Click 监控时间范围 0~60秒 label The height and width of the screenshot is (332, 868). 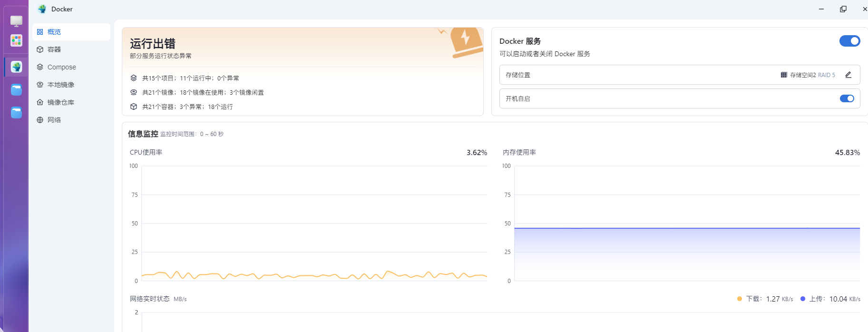(192, 134)
